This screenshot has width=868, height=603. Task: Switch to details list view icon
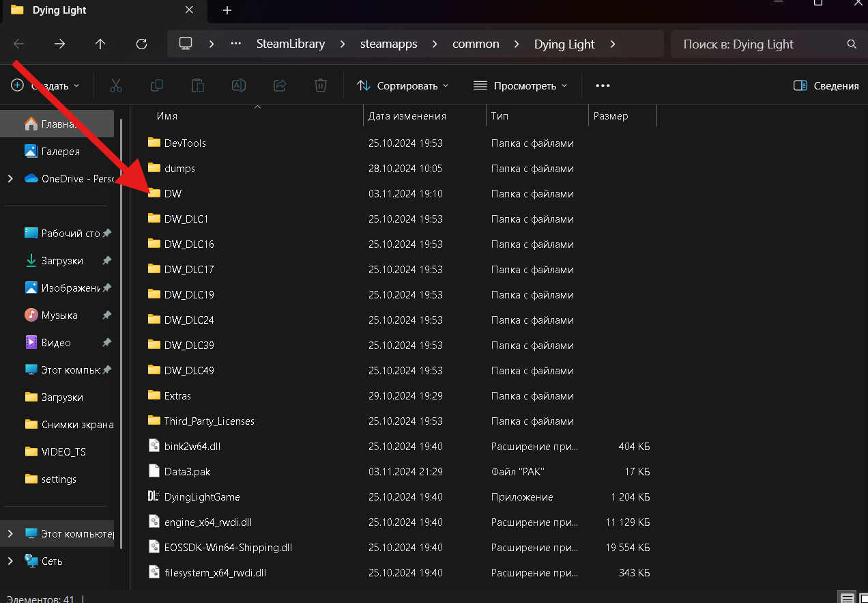(847, 598)
